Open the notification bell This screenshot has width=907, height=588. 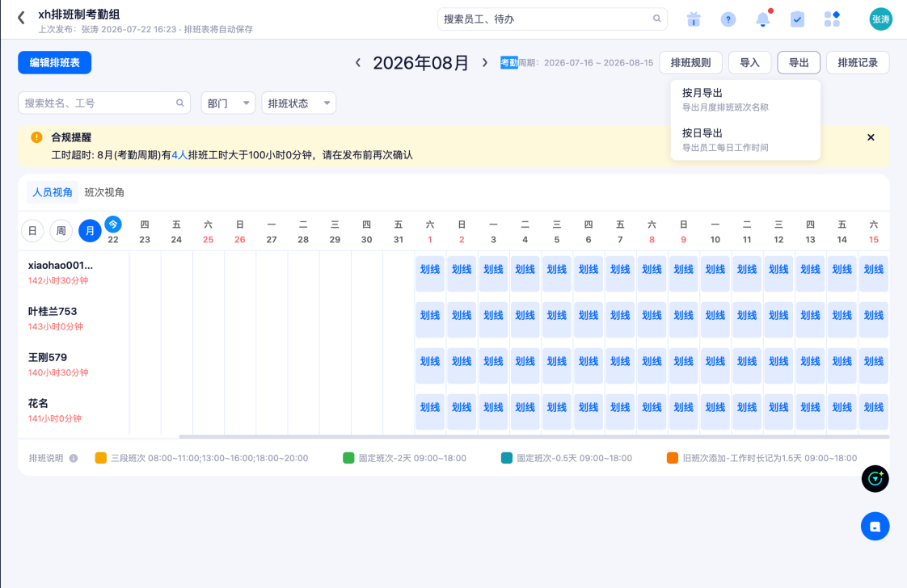(x=764, y=19)
